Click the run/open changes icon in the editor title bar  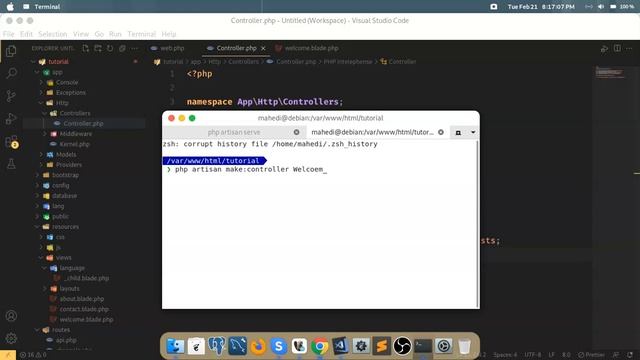click(604, 48)
